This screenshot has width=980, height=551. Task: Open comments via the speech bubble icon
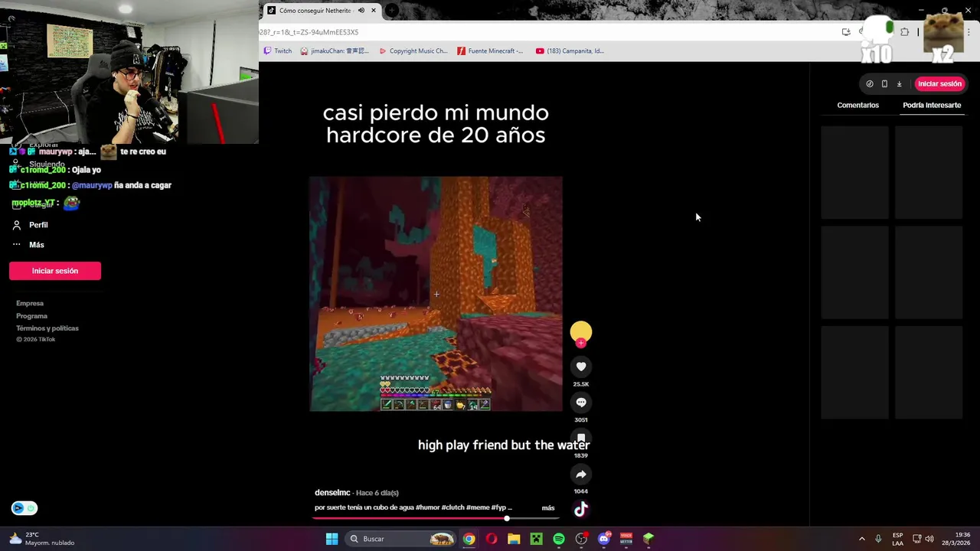(581, 403)
